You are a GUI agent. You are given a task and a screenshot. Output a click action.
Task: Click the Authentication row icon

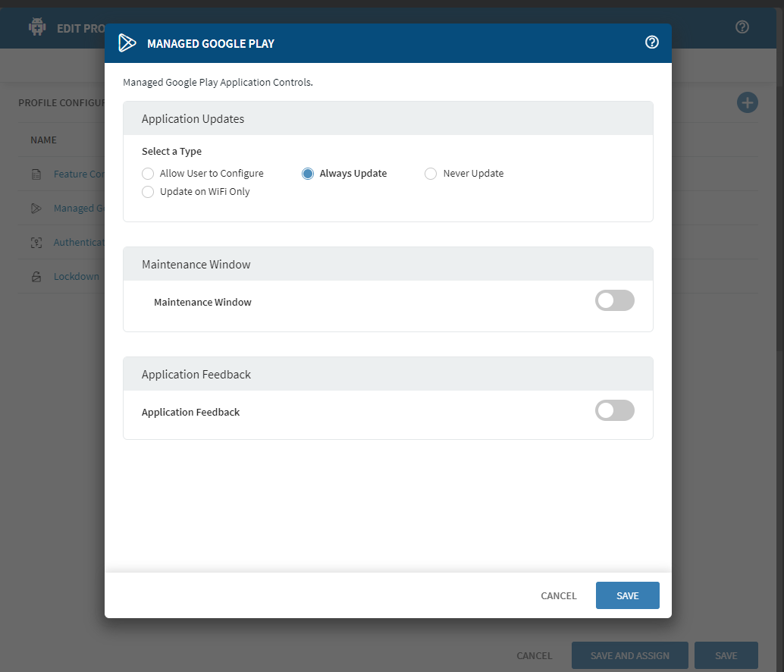[x=36, y=243]
